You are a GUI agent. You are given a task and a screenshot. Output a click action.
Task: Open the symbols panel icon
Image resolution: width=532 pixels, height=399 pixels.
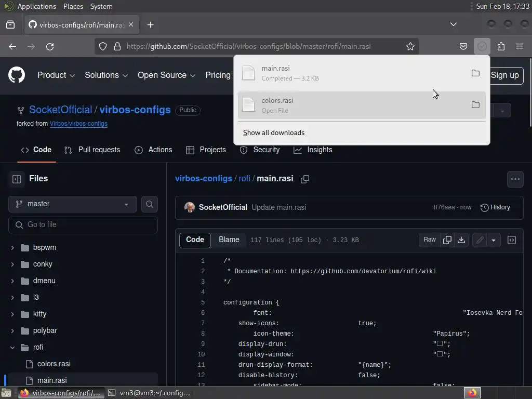(512, 240)
